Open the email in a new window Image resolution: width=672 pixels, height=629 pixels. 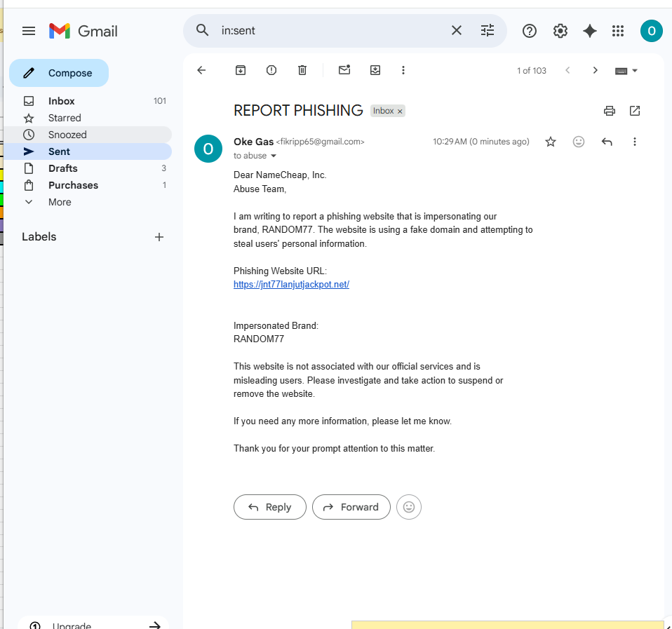(x=635, y=111)
